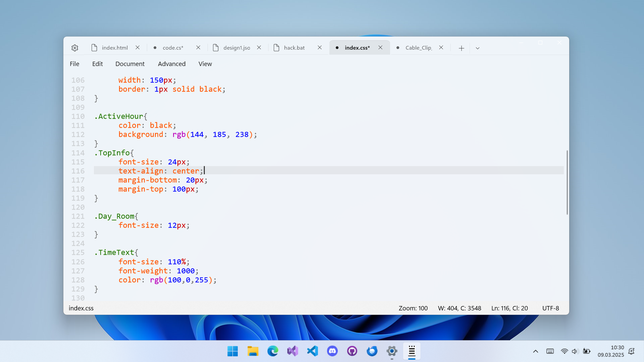Open the editor settings gear icon
The width and height of the screenshot is (644, 362).
[75, 48]
